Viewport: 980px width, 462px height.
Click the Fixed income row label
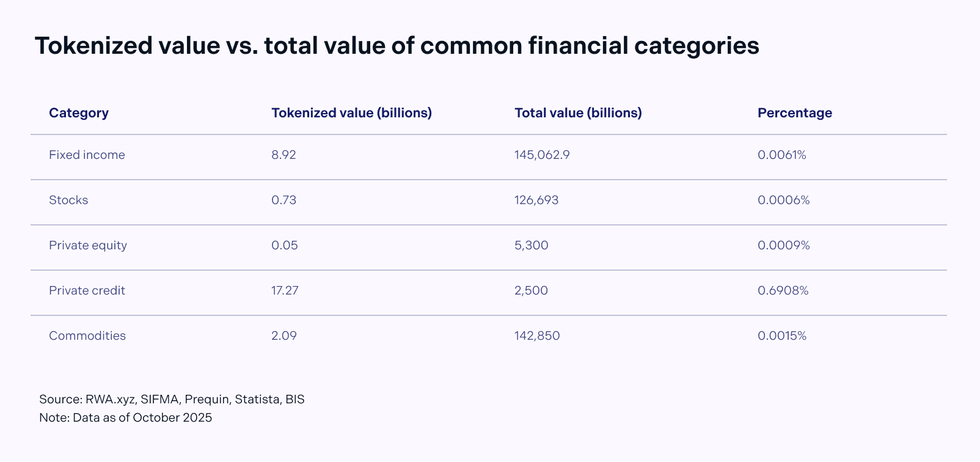tap(87, 155)
